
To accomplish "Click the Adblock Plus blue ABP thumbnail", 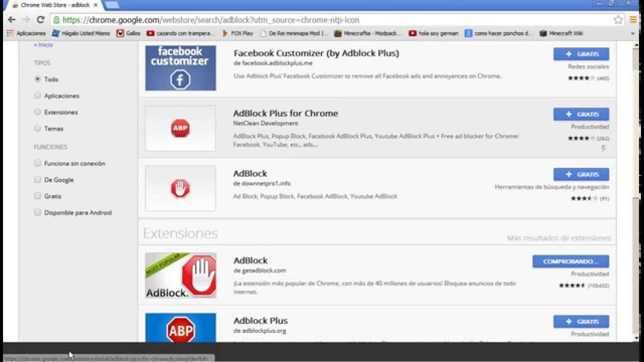I will [181, 328].
